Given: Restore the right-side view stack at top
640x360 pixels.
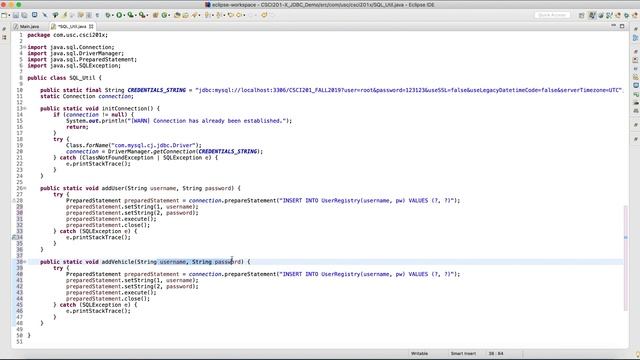Looking at the screenshot, I should [636, 29].
